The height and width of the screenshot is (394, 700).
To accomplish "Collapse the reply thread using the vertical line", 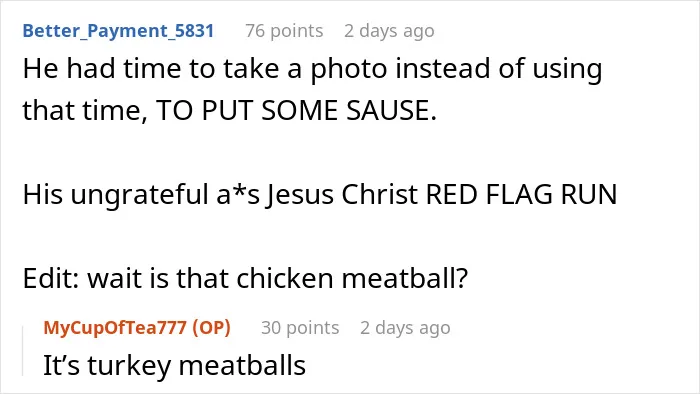I will point(23,351).
